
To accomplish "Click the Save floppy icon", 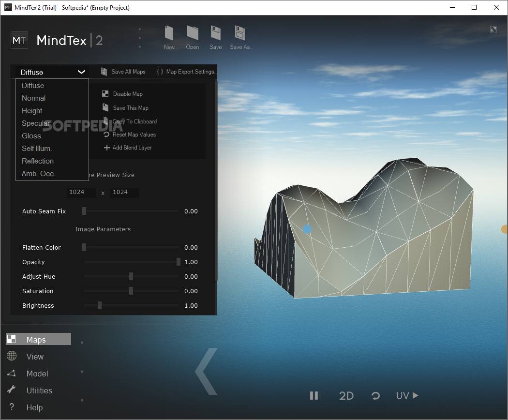I will tap(216, 33).
